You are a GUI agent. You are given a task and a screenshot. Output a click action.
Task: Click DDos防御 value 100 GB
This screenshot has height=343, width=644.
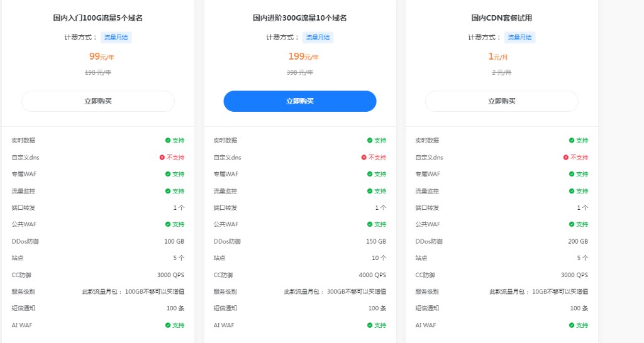[174, 241]
